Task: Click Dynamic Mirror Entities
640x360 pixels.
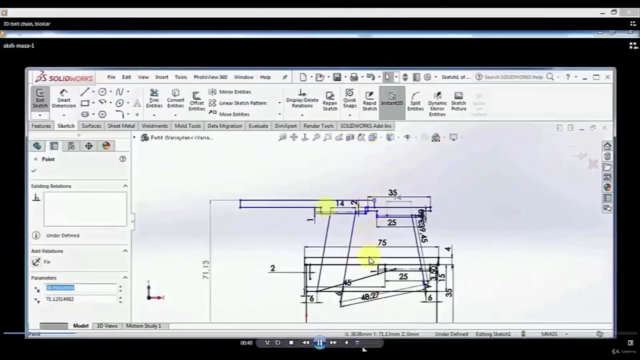Action: [437, 104]
